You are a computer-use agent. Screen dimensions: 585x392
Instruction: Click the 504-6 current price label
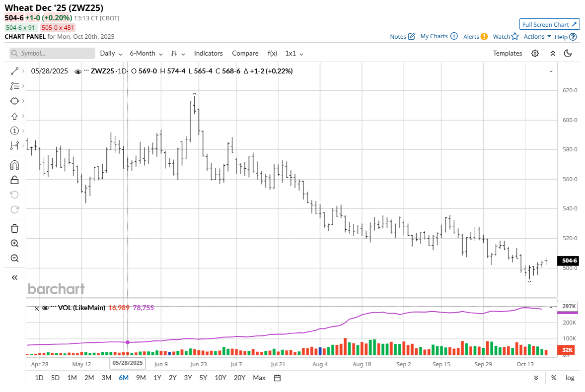point(569,261)
